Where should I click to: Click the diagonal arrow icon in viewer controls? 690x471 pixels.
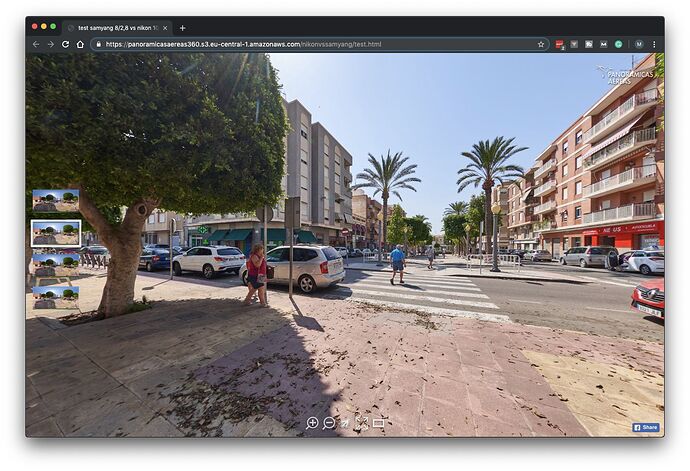(x=345, y=423)
